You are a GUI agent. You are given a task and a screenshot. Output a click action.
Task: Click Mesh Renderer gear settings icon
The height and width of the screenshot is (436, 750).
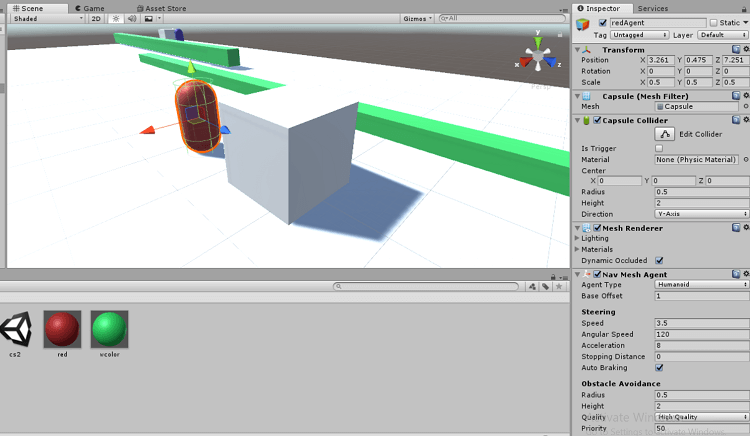[745, 228]
